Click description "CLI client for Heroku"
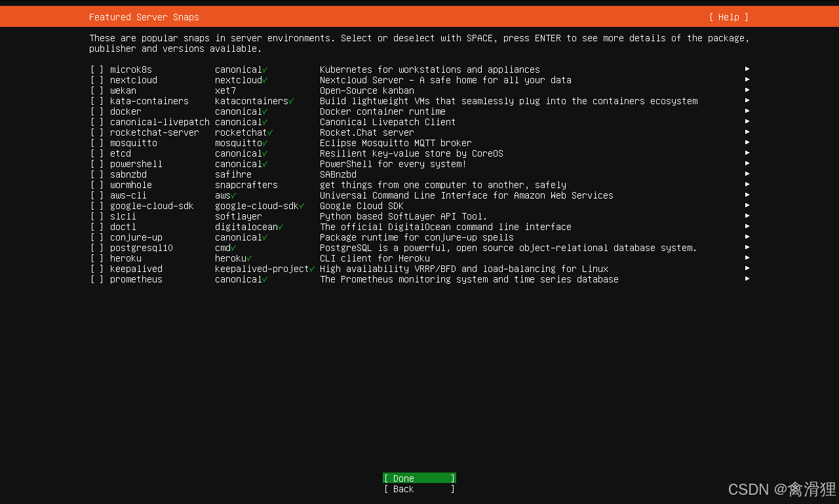 [375, 258]
